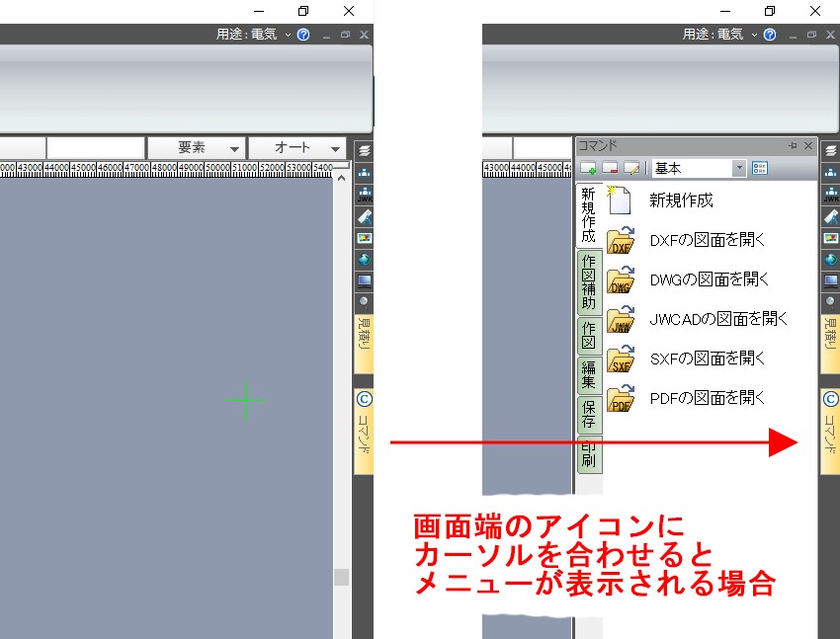The width and height of the screenshot is (840, 639).
Task: Click the red minus icon in コマンド toolbar
Action: [610, 167]
